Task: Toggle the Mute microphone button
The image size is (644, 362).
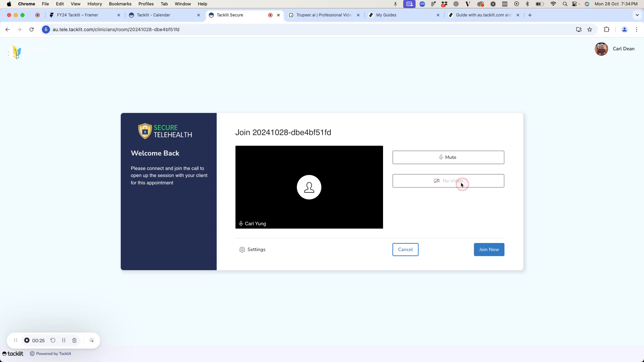Action: [x=448, y=157]
